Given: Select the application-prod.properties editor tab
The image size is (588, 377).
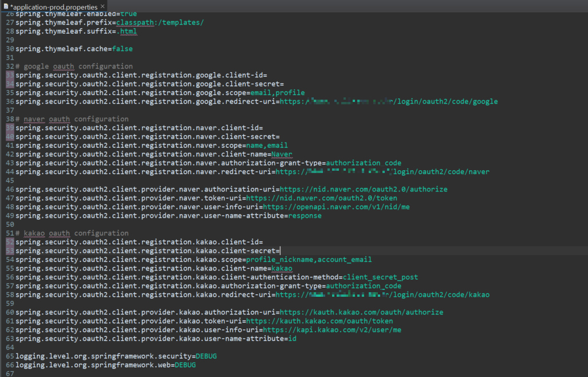Looking at the screenshot, I should 54,7.
